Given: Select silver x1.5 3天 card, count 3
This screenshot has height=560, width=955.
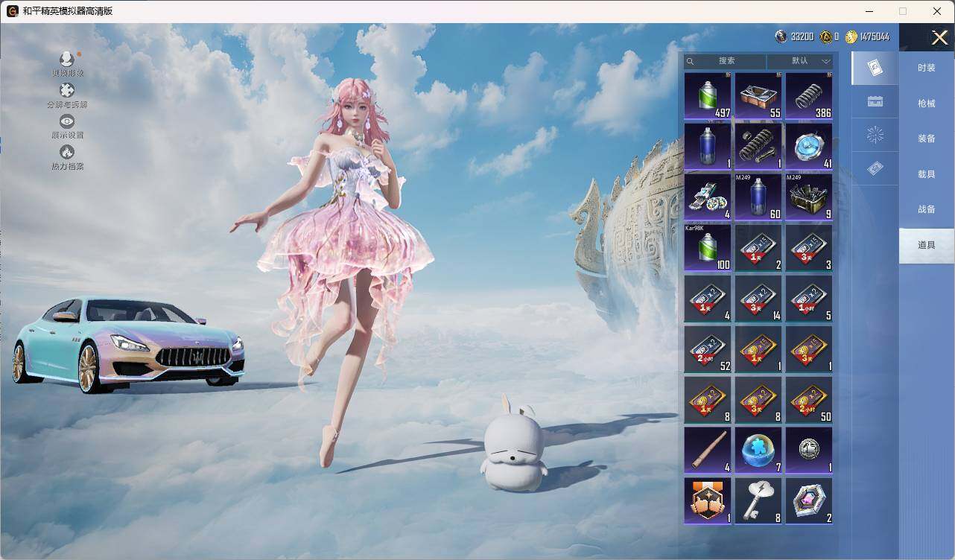Looking at the screenshot, I should (809, 247).
